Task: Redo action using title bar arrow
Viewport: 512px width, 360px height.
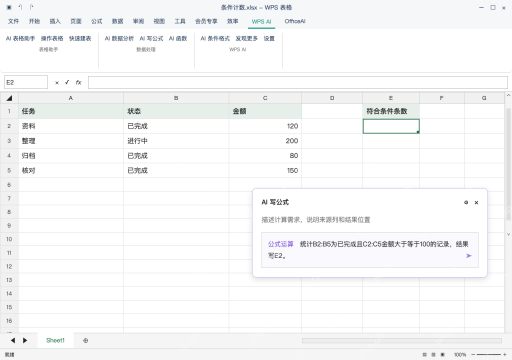Action: click(31, 7)
